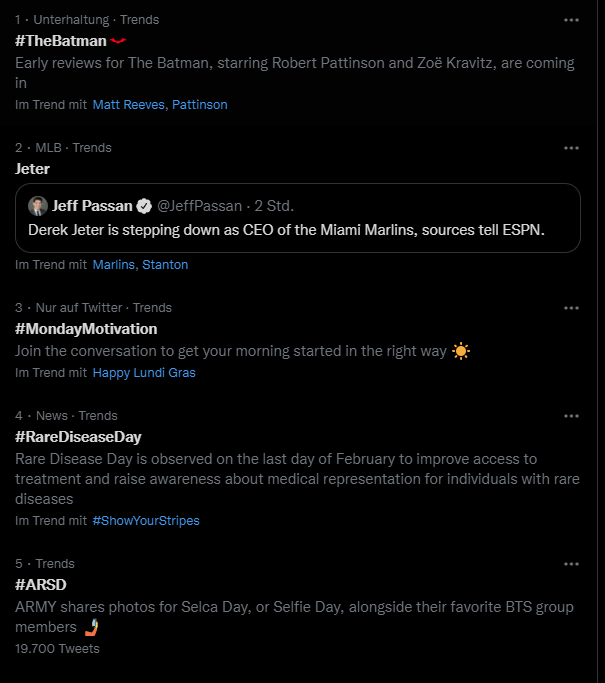This screenshot has width=605, height=683.
Task: Open more options for #MondayMotivation trend
Action: (x=571, y=308)
